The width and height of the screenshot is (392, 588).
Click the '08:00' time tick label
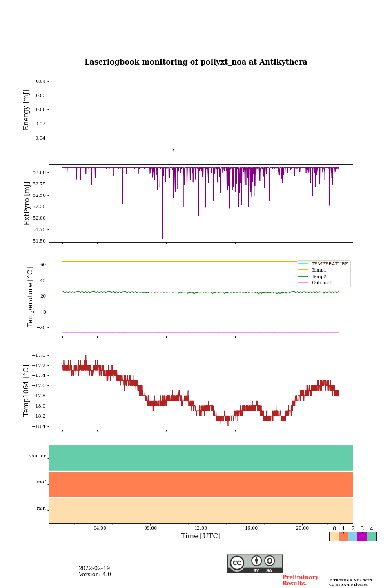tap(150, 528)
